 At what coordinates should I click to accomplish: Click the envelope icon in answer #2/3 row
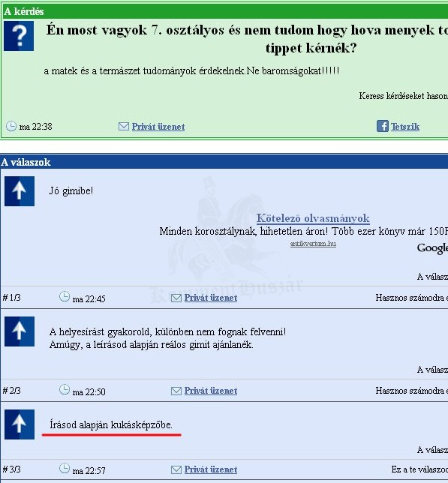(x=176, y=391)
